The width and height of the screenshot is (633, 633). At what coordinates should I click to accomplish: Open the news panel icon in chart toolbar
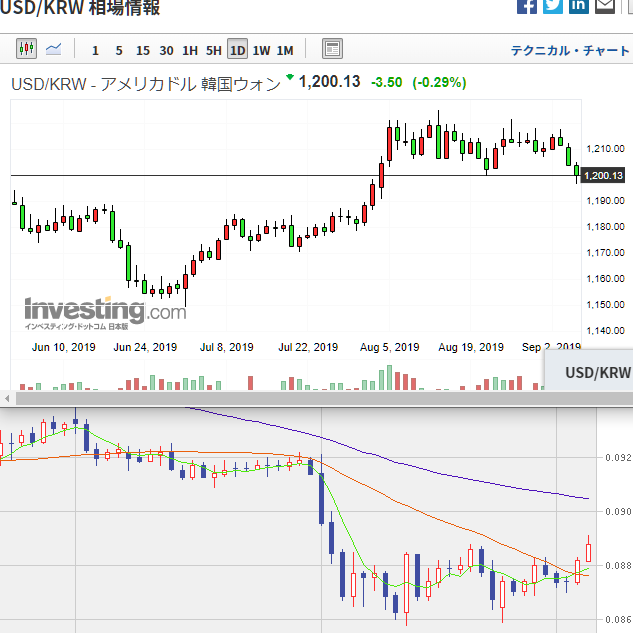(332, 49)
